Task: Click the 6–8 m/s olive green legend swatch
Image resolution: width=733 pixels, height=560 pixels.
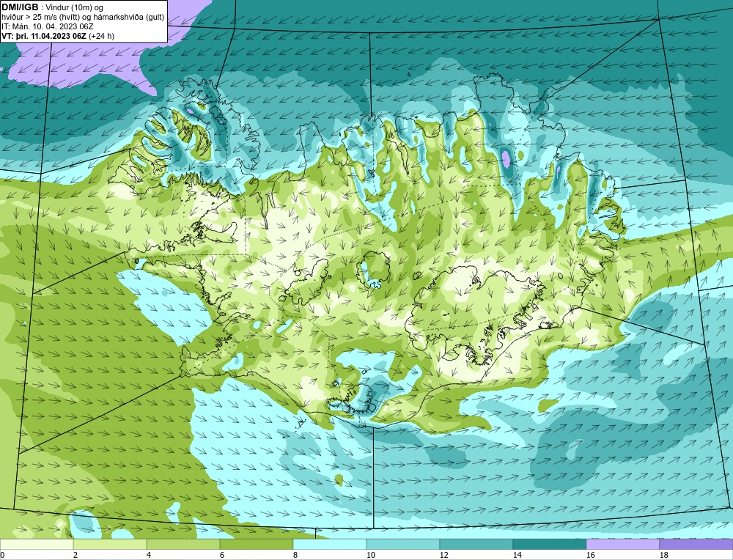Action: coord(256,544)
